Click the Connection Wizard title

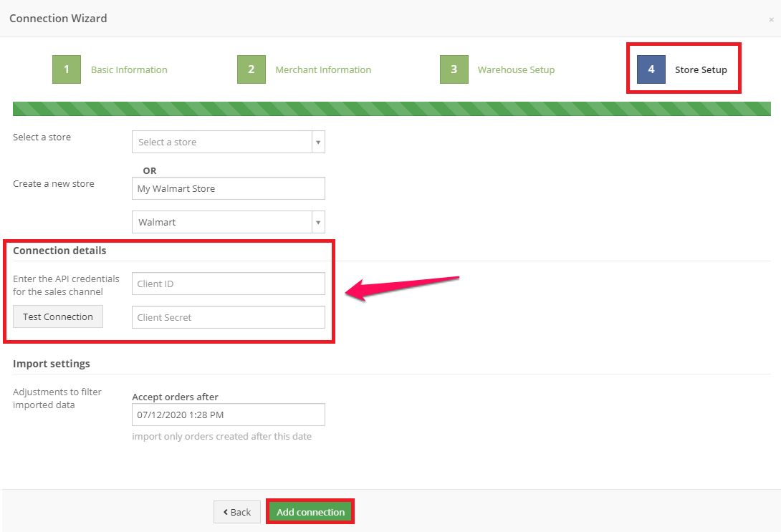pyautogui.click(x=58, y=19)
